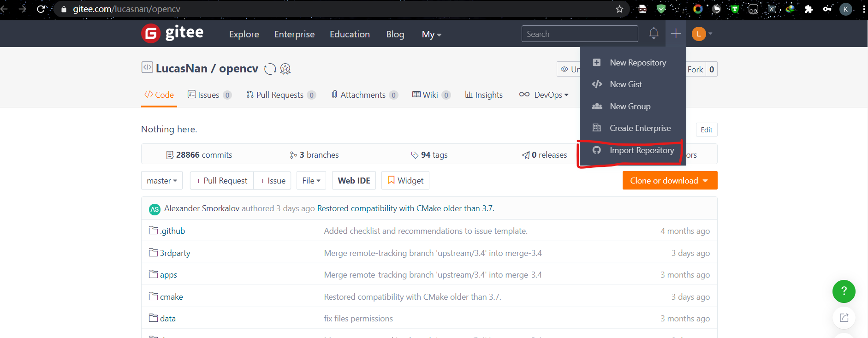
Task: Open latest commit 'Restored compatibility with CMake' link
Action: [406, 208]
